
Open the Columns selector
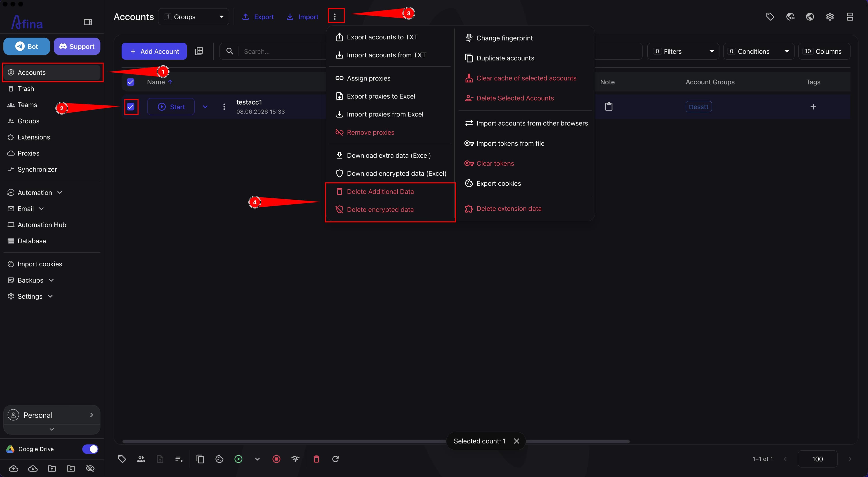click(x=824, y=51)
